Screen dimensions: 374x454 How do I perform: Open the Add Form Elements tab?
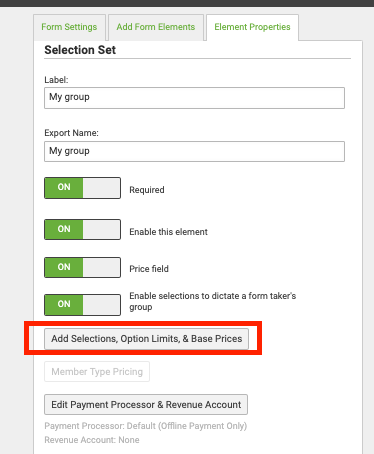click(156, 27)
